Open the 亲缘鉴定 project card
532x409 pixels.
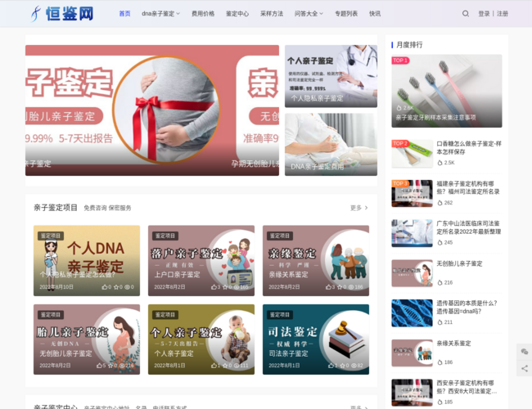316,260
